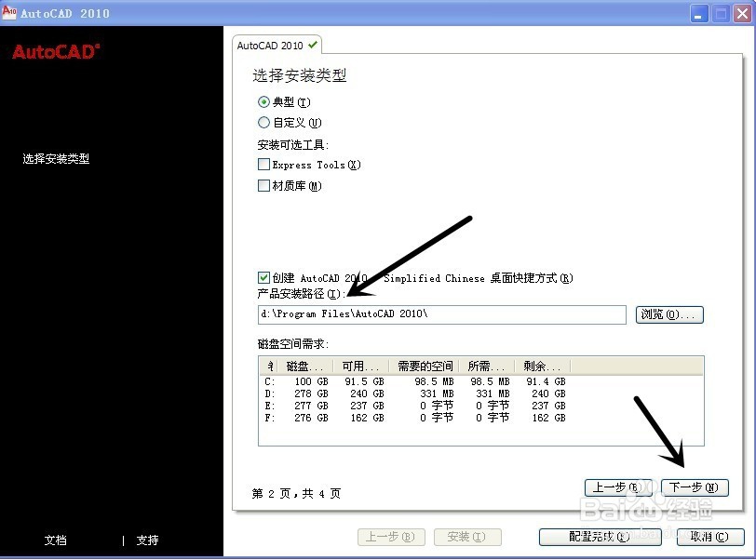
Task: Select the 典型 (Typical) radio button
Action: [263, 101]
